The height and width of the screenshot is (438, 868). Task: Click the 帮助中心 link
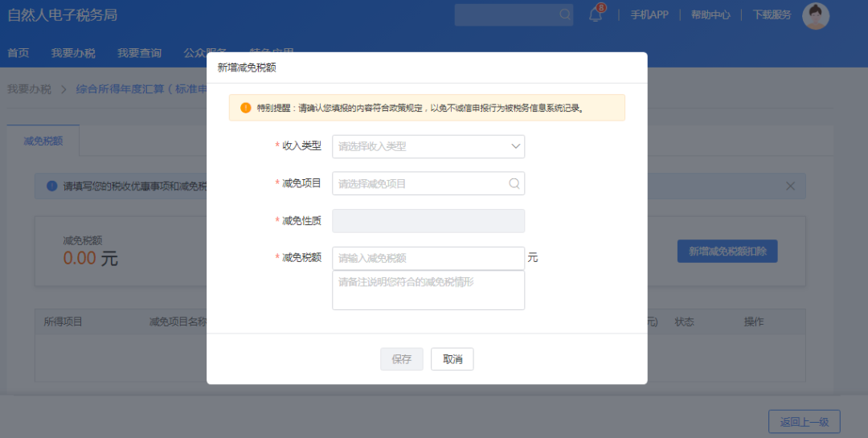710,14
